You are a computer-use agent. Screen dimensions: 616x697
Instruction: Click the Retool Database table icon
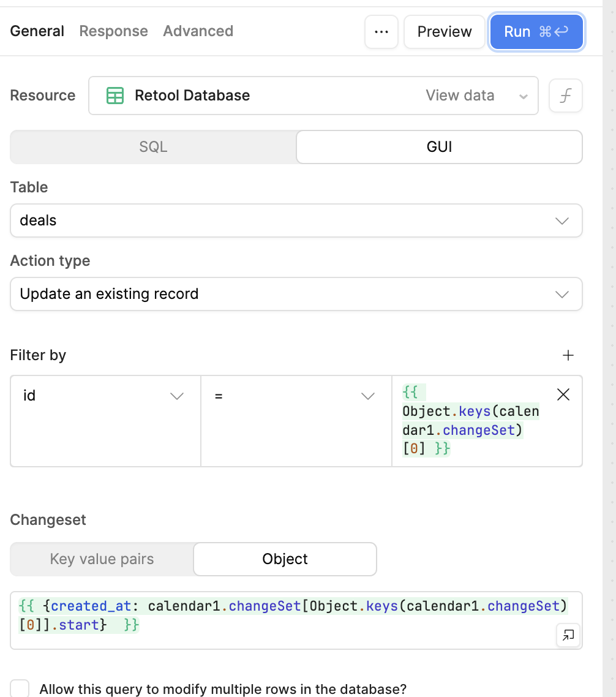click(x=115, y=96)
